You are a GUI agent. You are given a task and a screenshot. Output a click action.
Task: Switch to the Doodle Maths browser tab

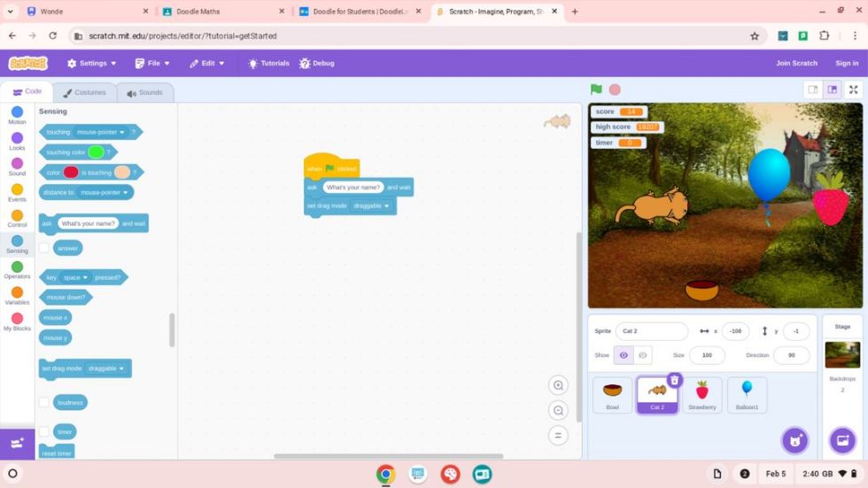[223, 11]
